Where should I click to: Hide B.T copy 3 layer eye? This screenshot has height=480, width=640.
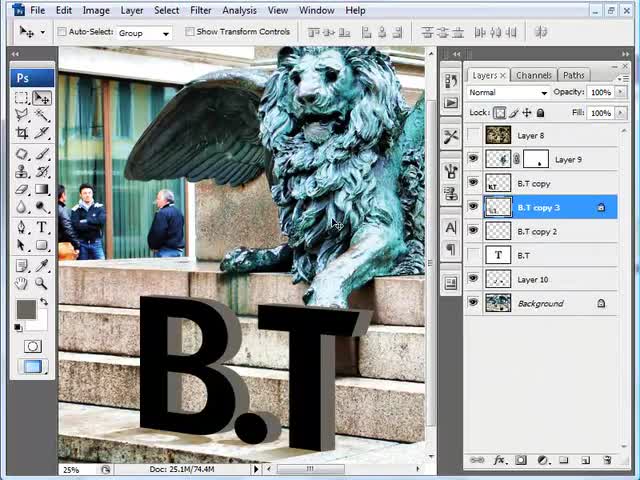[473, 207]
